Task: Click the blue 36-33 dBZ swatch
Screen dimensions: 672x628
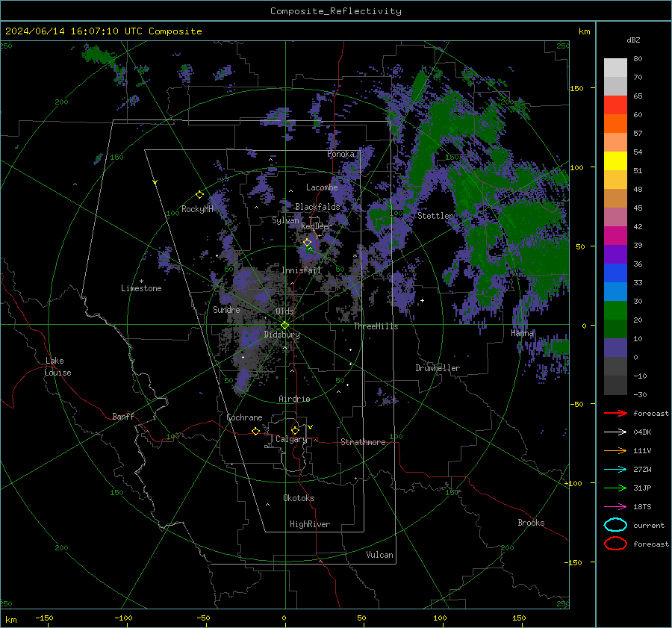Action: point(615,273)
